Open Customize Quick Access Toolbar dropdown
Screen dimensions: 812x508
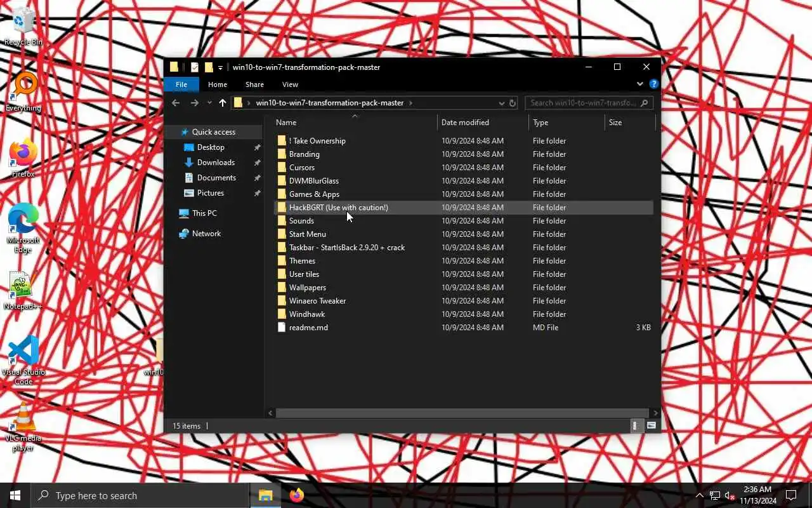point(221,67)
